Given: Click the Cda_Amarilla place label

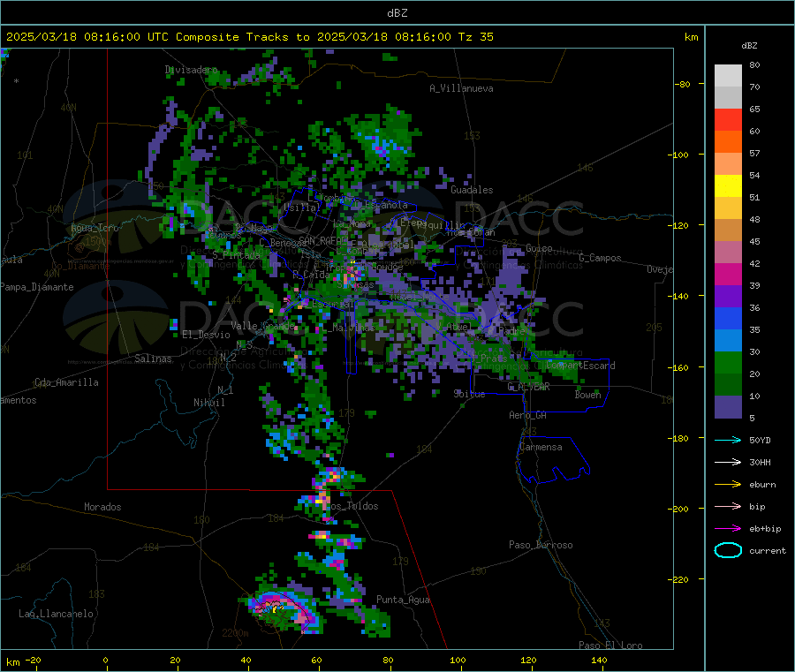Looking at the screenshot, I should point(66,382).
